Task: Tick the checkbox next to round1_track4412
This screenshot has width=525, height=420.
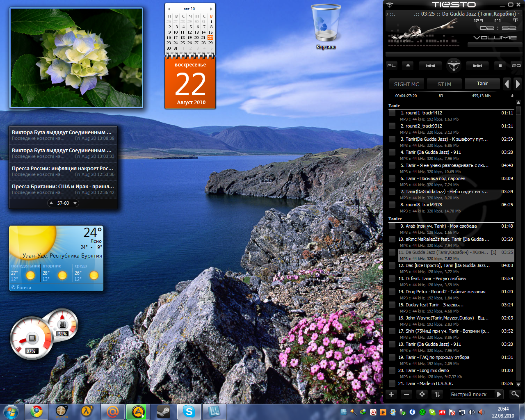Action: pyautogui.click(x=392, y=113)
